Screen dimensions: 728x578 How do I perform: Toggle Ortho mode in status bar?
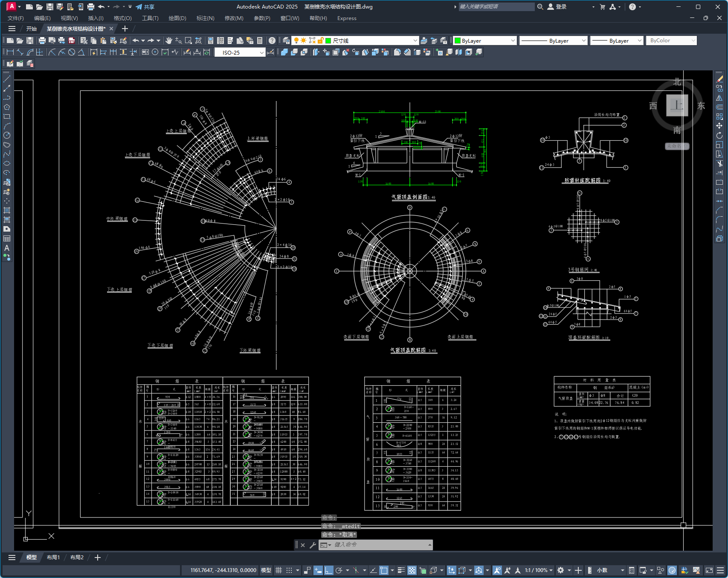(328, 570)
